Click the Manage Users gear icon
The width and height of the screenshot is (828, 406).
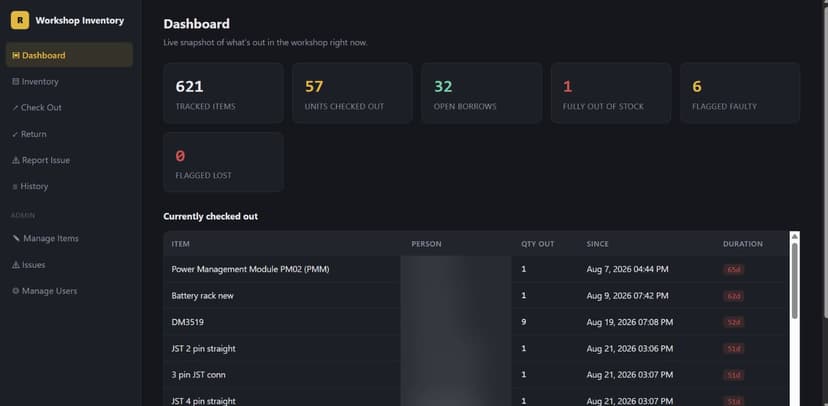point(15,291)
